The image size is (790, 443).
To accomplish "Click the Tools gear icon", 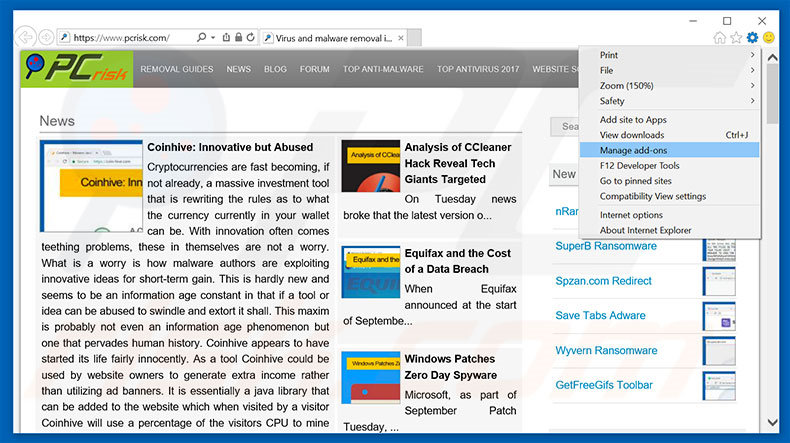I will click(752, 38).
